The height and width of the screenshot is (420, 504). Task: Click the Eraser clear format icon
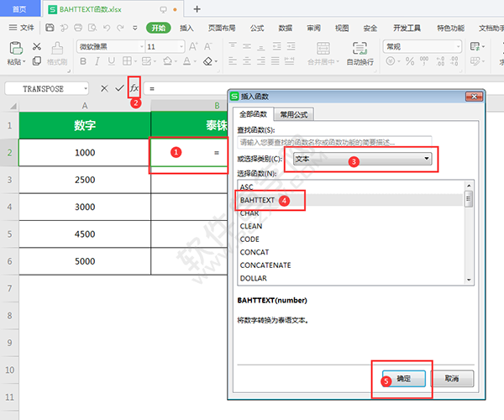tap(207, 61)
